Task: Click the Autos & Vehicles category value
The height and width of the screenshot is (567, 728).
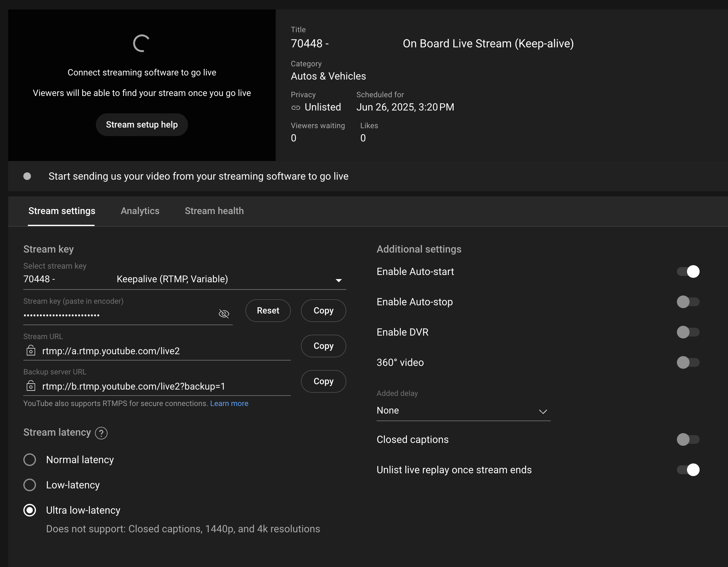Action: click(328, 76)
